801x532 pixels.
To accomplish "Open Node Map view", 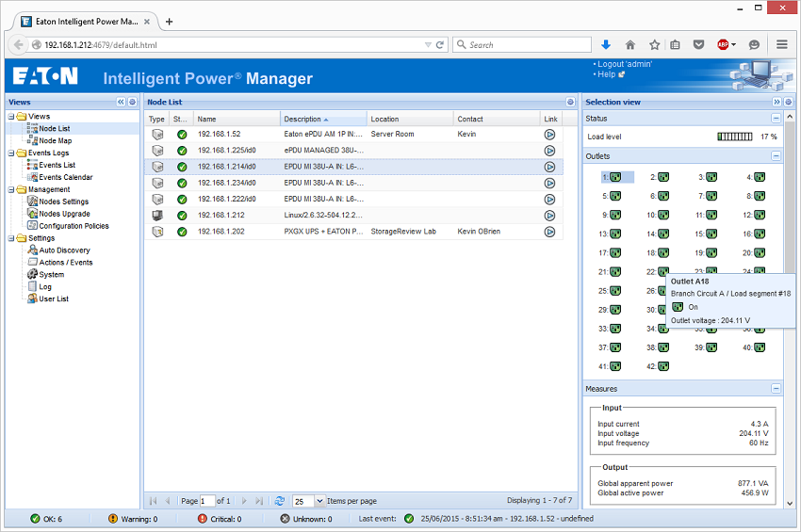I will coord(56,141).
